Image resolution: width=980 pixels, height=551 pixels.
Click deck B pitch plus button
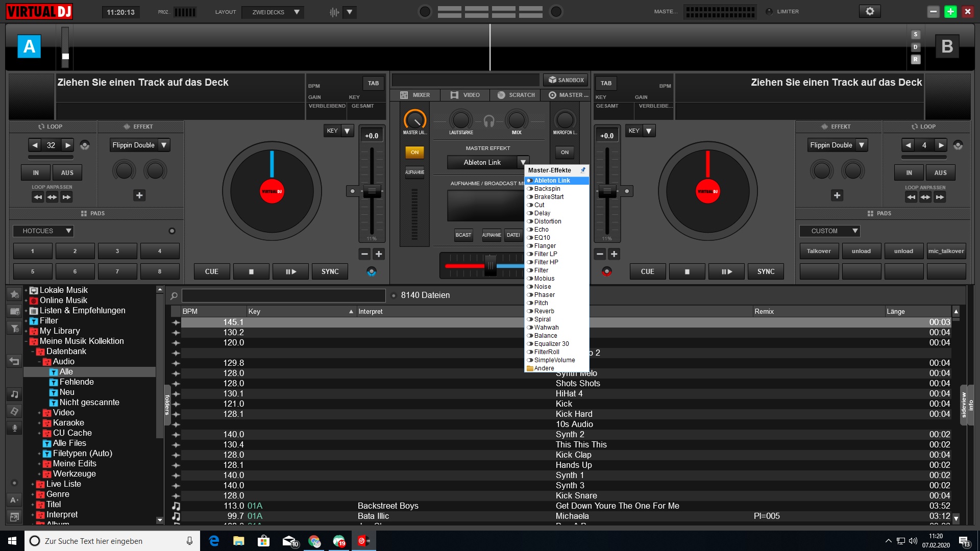point(614,254)
